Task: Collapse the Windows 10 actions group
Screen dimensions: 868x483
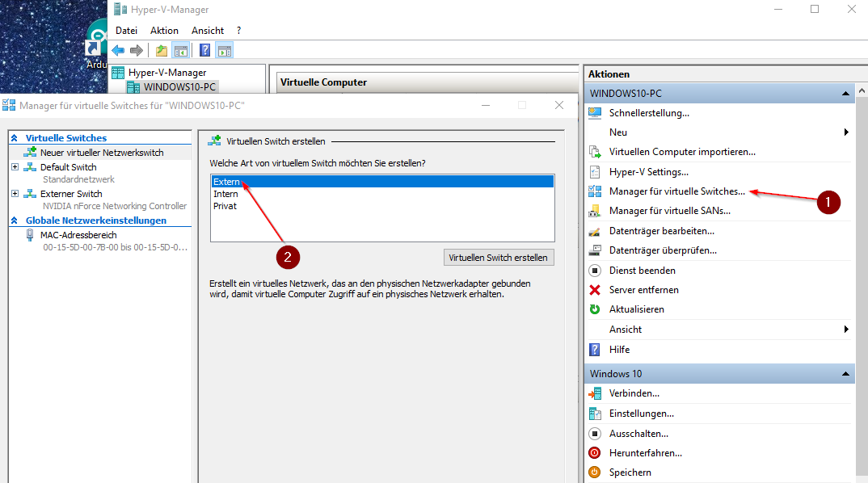Action: click(x=845, y=374)
